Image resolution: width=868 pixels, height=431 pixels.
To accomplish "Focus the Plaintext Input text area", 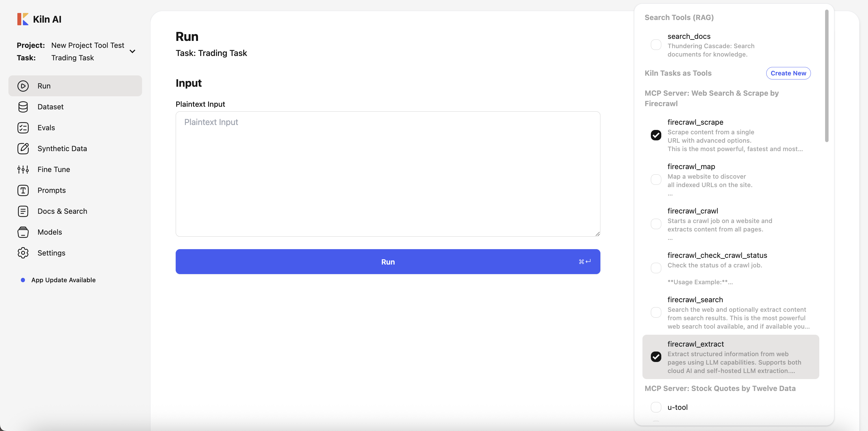I will point(388,174).
